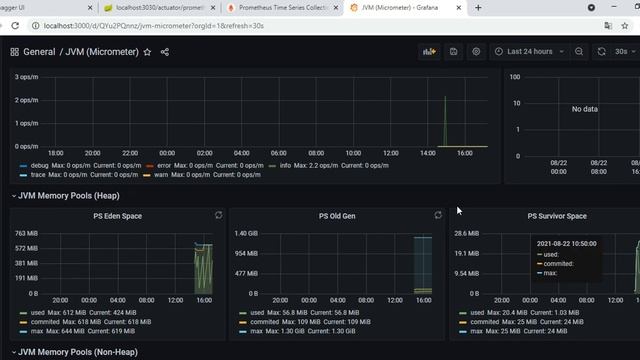Open dashboard settings gear

[476, 51]
